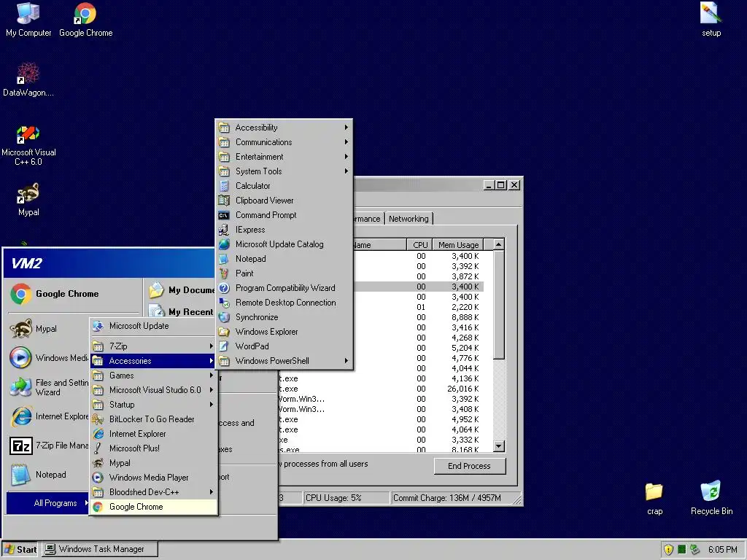The image size is (747, 560).
Task: Open Command Prompt from Accessories
Action: point(284,215)
